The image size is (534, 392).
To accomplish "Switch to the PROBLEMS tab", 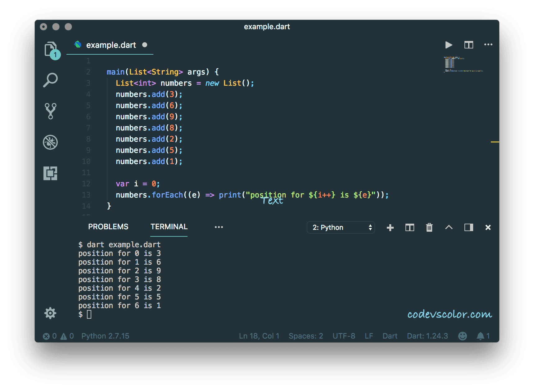I will point(108,227).
